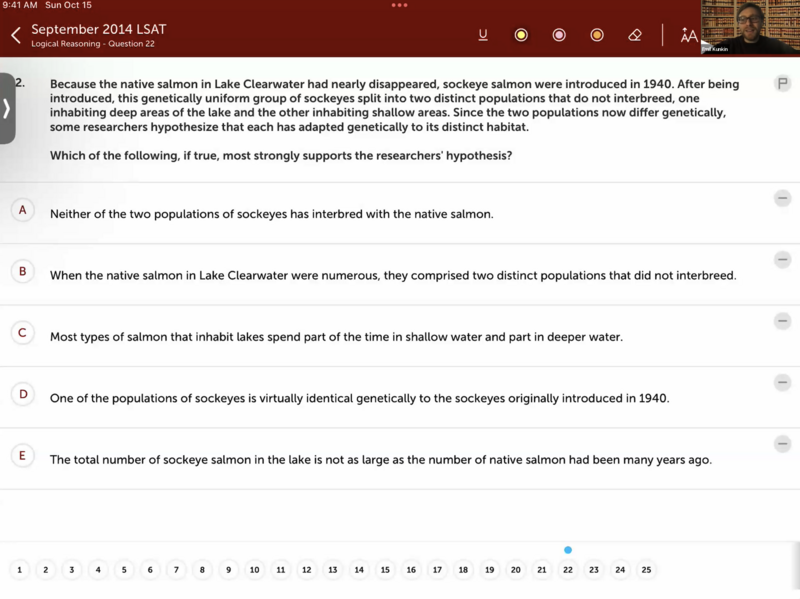Choose the yellow highlighter
Image resolution: width=800 pixels, height=599 pixels.
click(521, 35)
